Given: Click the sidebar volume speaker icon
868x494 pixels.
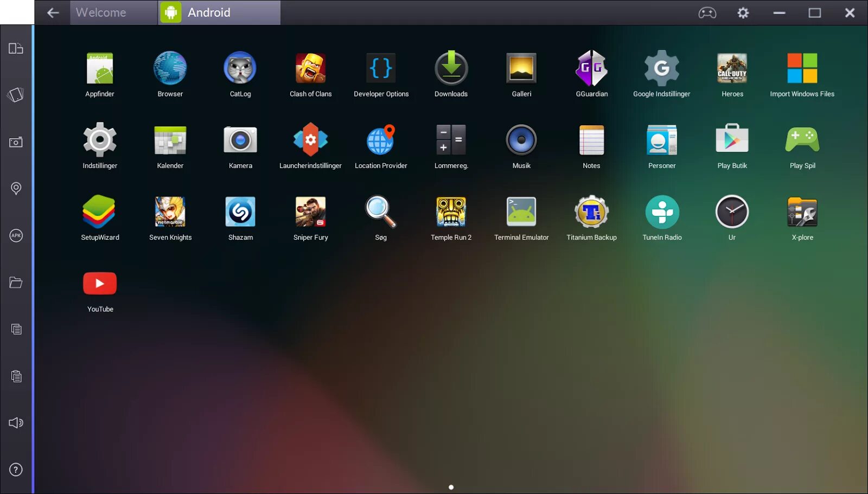Looking at the screenshot, I should (16, 423).
